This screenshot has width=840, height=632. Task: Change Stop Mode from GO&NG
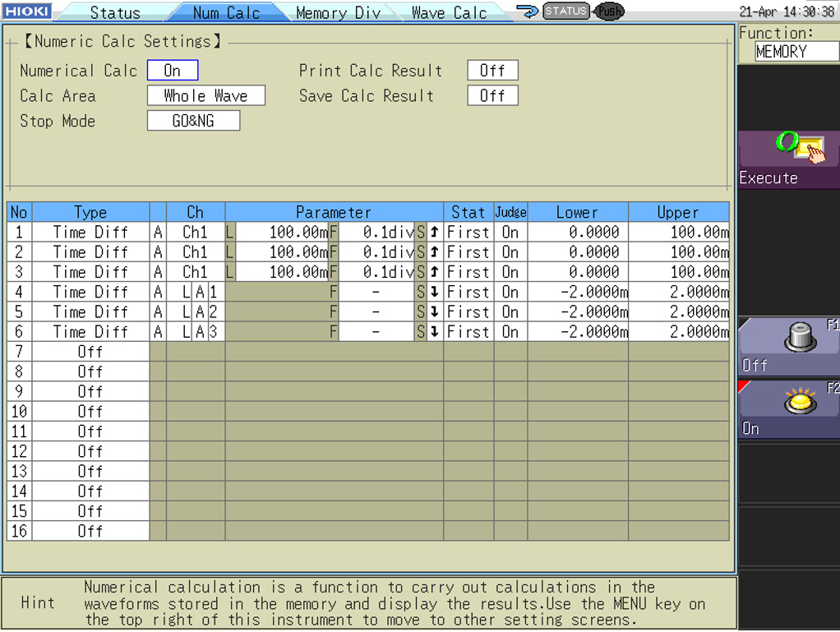click(193, 121)
